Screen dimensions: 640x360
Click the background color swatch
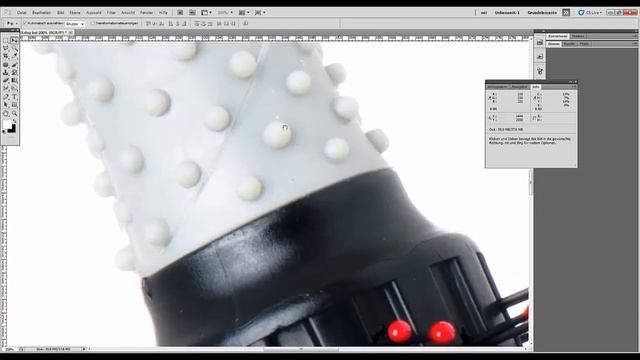click(x=12, y=129)
